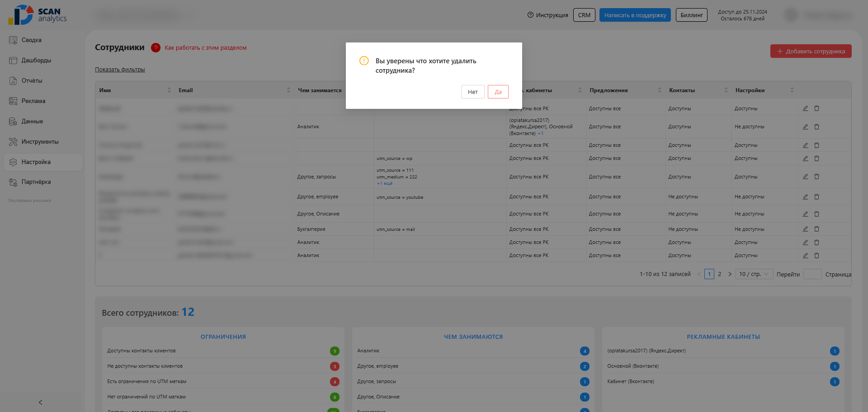Click Не доступны контакты клиентов stat row
The width and height of the screenshot is (868, 412).
(x=223, y=366)
